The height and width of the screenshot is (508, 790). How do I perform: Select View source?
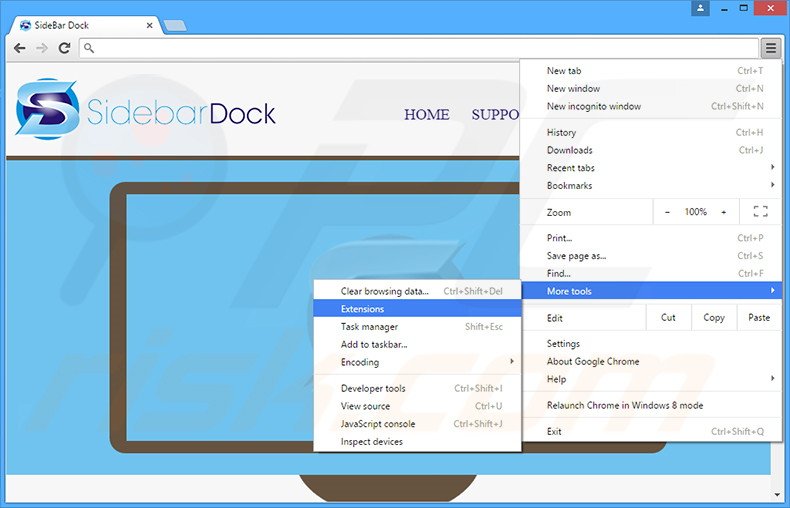coord(417,406)
